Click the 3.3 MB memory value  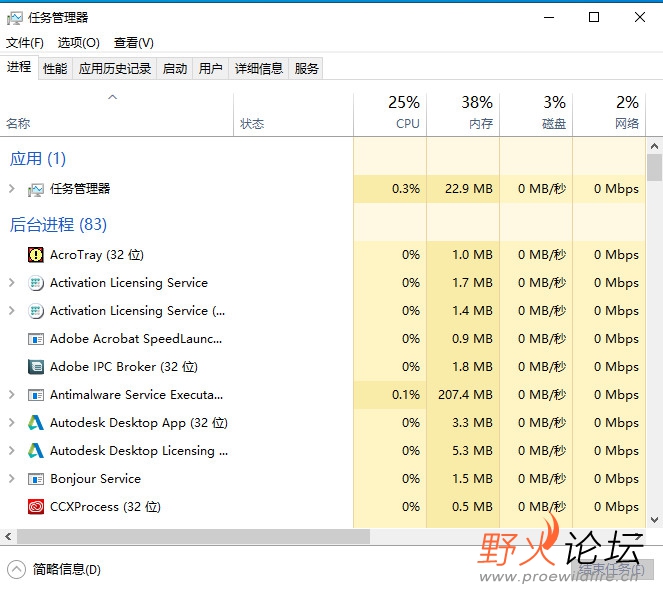[472, 423]
